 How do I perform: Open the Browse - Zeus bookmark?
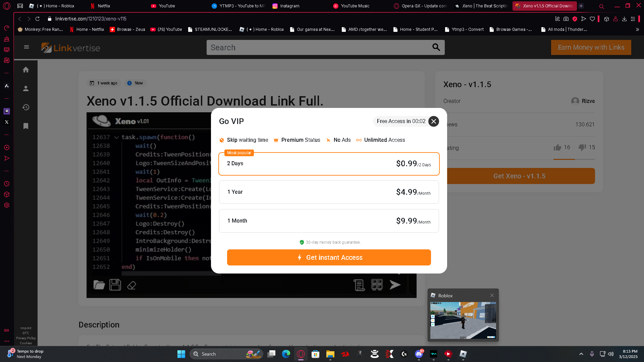(x=127, y=29)
